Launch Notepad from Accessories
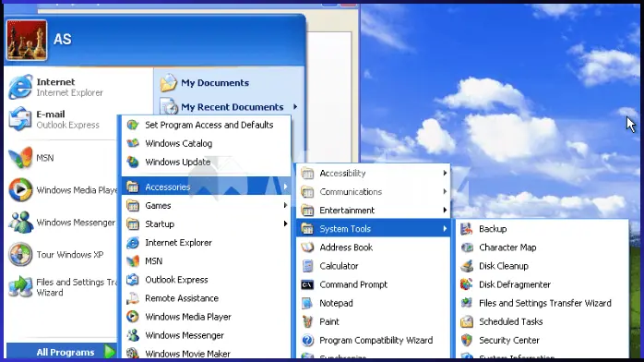Screen dimensions: 644x362 (x=373, y=303)
